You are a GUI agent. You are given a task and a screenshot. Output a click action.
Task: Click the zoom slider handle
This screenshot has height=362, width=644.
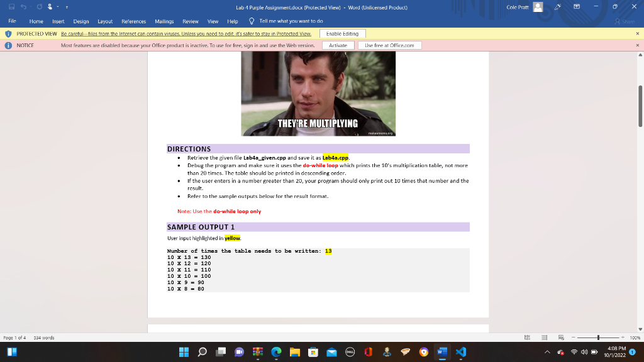pos(599,337)
